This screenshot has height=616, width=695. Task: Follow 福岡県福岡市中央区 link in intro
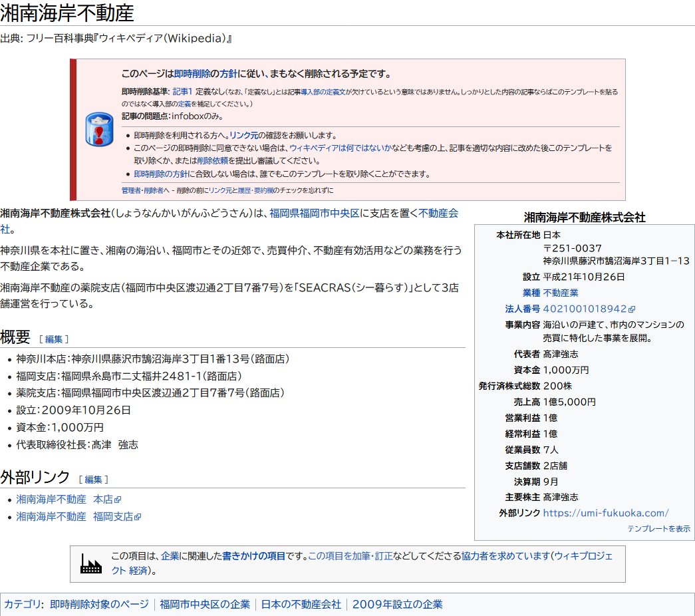point(315,214)
